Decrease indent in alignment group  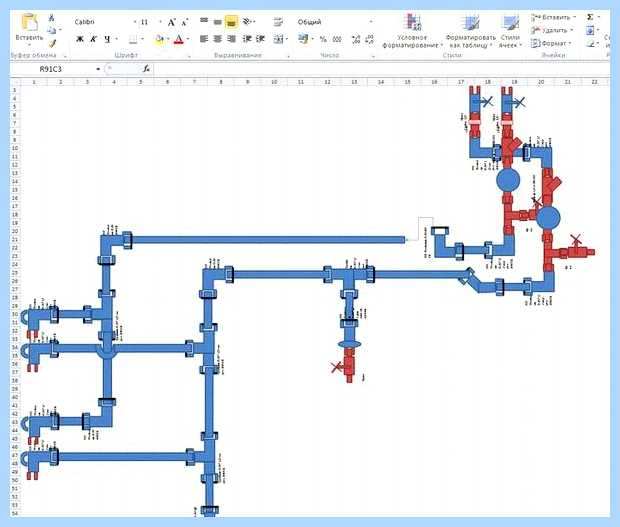pyautogui.click(x=247, y=39)
